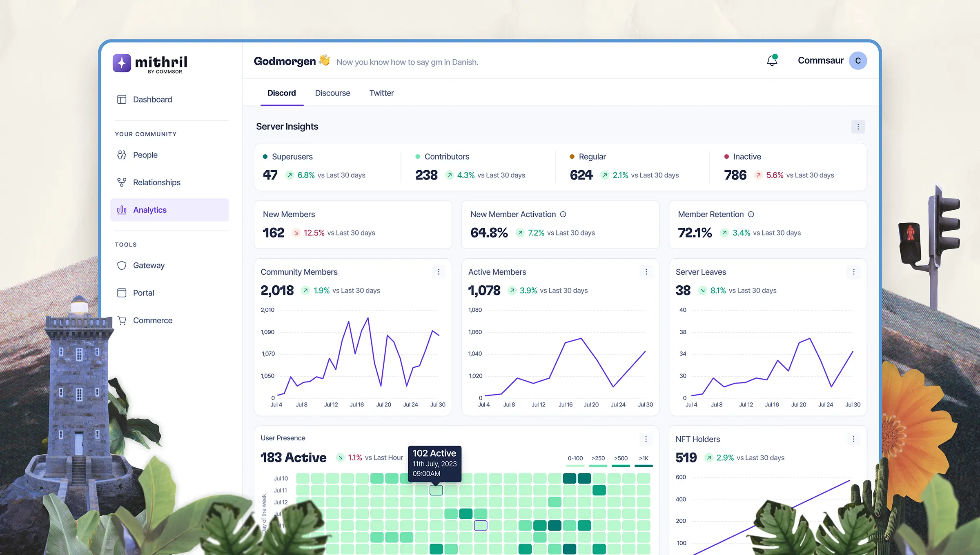Click the Portal window icon

pyautogui.click(x=122, y=293)
